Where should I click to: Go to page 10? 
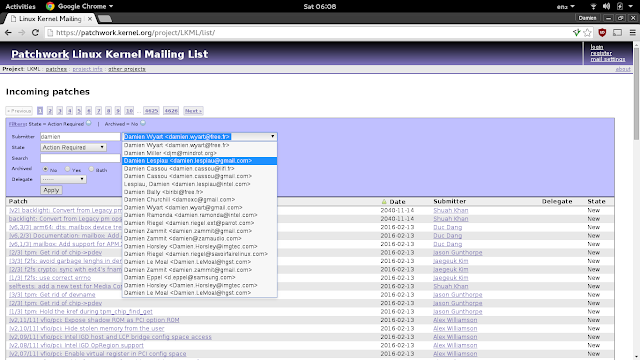click(x=129, y=111)
